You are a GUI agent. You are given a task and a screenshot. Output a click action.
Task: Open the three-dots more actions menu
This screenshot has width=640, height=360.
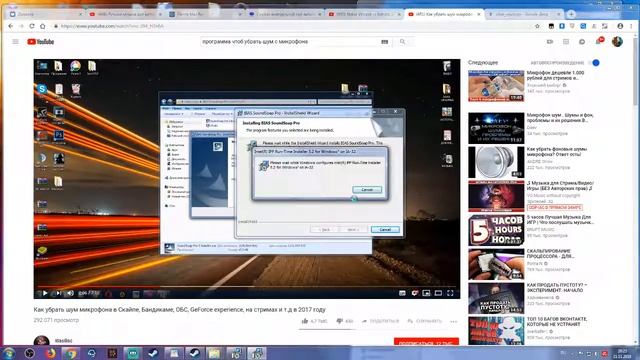[453, 322]
